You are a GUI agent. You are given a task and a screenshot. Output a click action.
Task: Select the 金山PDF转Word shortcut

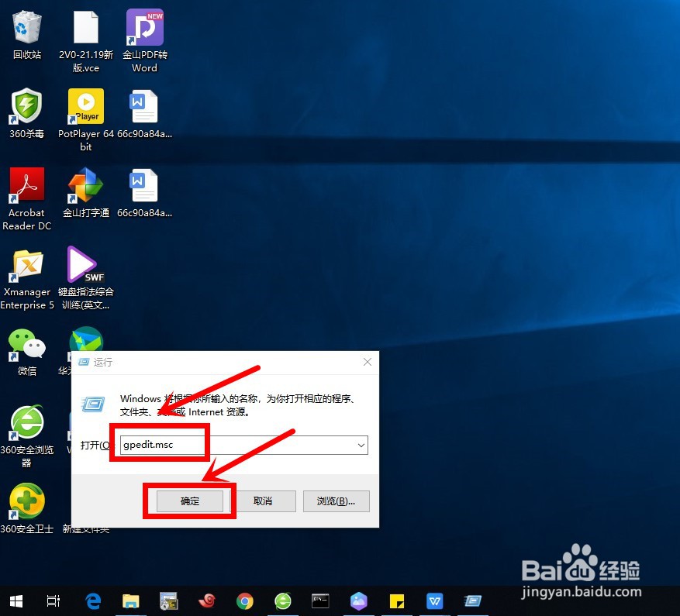click(144, 41)
